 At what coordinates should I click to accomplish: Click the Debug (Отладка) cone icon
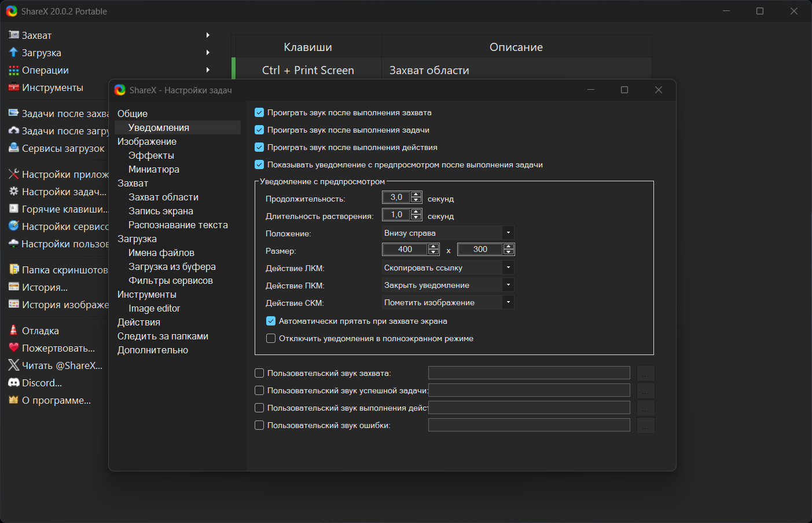(14, 331)
